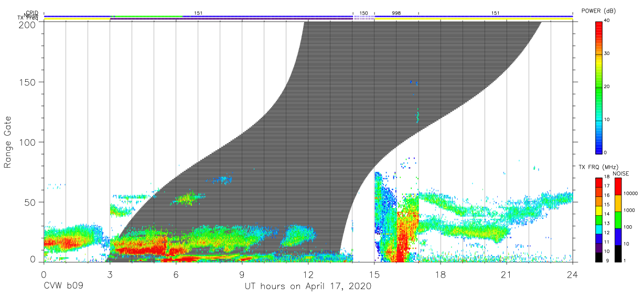The height and width of the screenshot is (297, 644).
Task: Click the 15 tick on TX FRQ scale
Action: [607, 205]
